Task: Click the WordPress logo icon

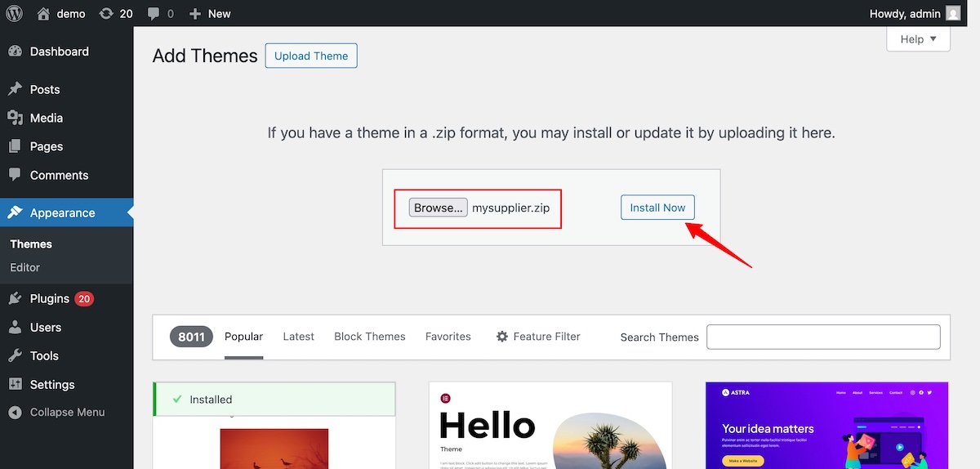Action: pos(15,13)
